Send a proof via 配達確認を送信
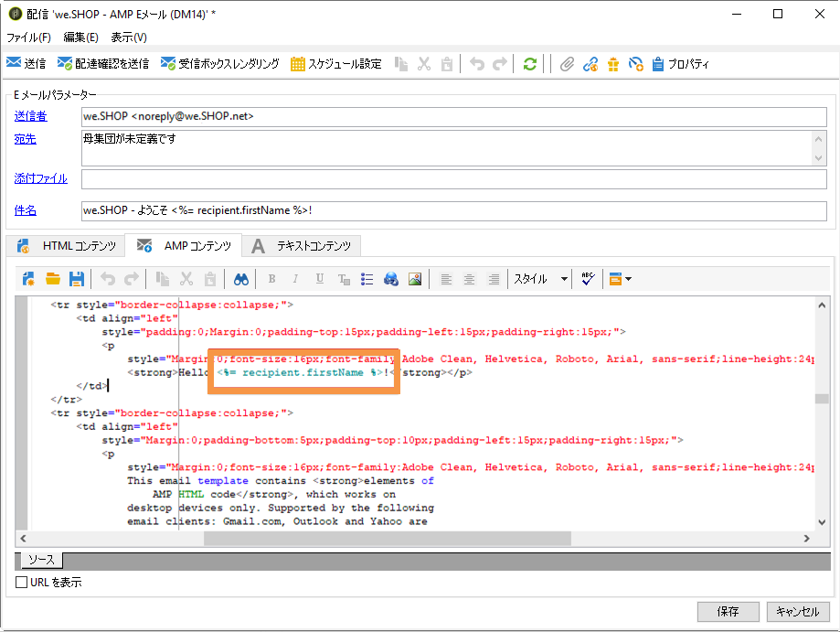This screenshot has width=840, height=632. coord(103,64)
